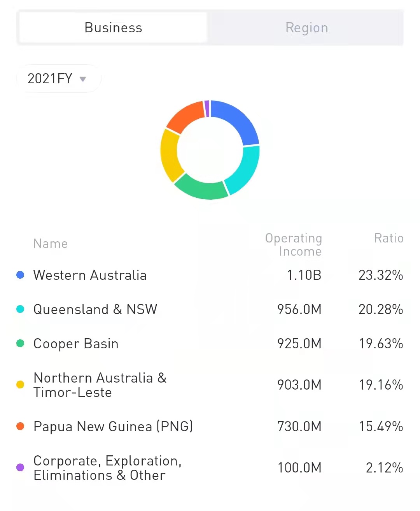Click the 925.0M operating income value
The height and width of the screenshot is (511, 420).
299,344
